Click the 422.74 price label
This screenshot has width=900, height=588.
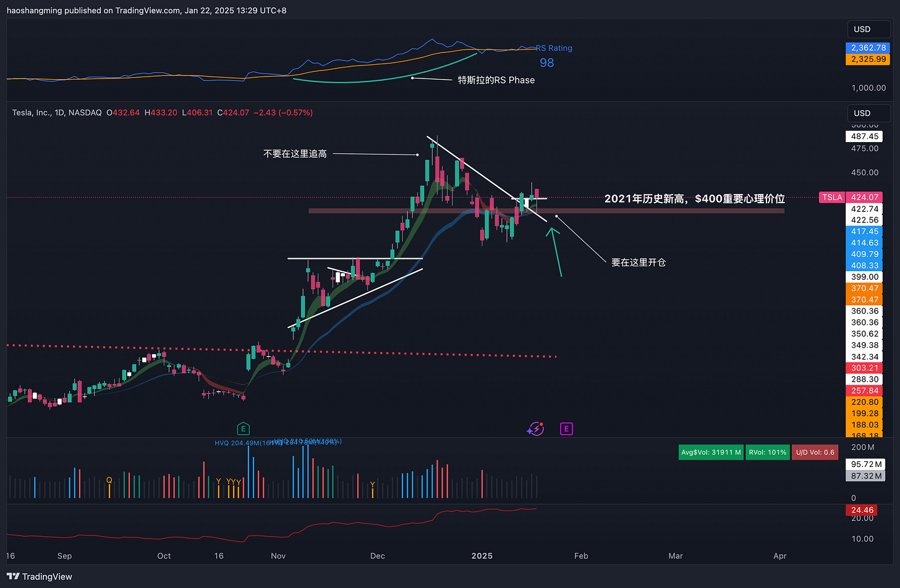(864, 209)
